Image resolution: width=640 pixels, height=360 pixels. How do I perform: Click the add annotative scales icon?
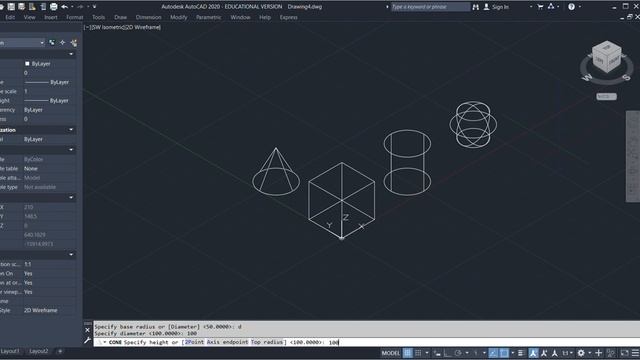pyautogui.click(x=543, y=353)
